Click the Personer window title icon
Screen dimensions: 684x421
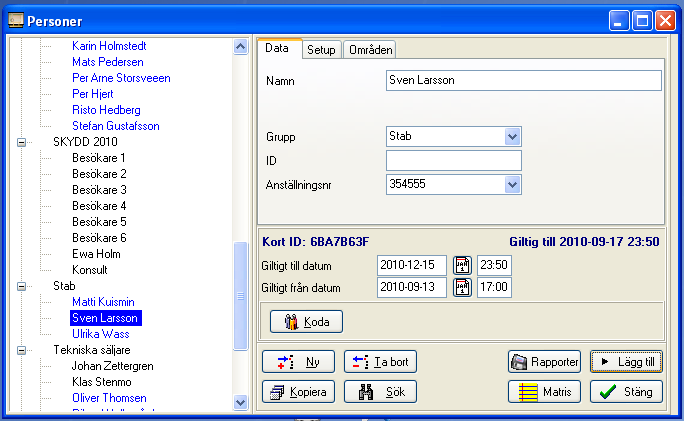(x=16, y=20)
